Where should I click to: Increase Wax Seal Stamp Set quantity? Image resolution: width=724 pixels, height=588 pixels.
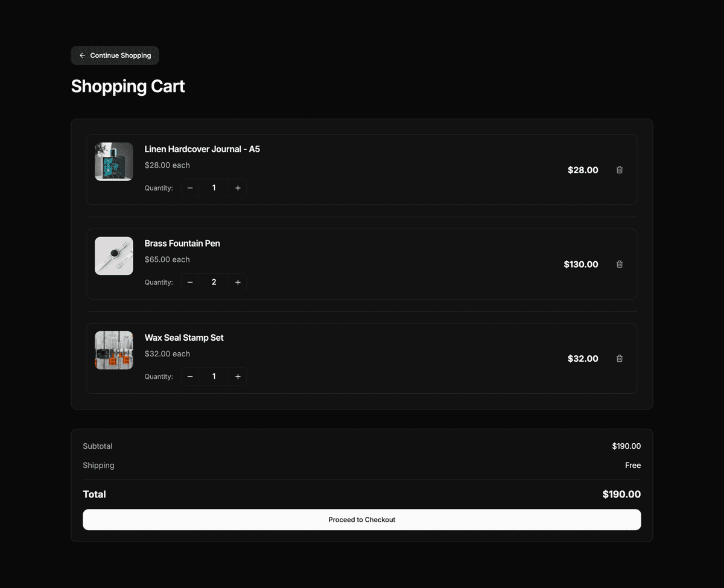click(238, 376)
